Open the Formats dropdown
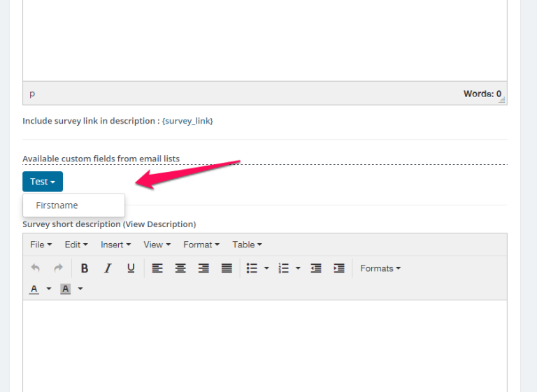This screenshot has height=392, width=537. coord(380,268)
